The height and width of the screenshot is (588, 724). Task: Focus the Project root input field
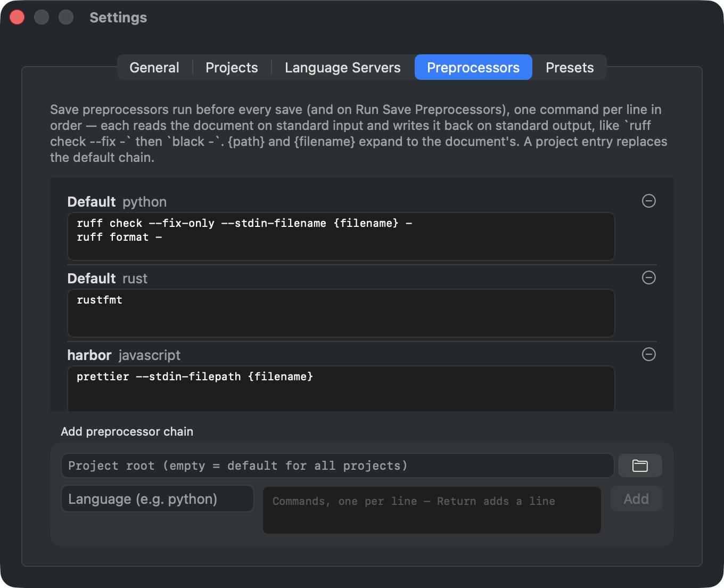(x=338, y=466)
